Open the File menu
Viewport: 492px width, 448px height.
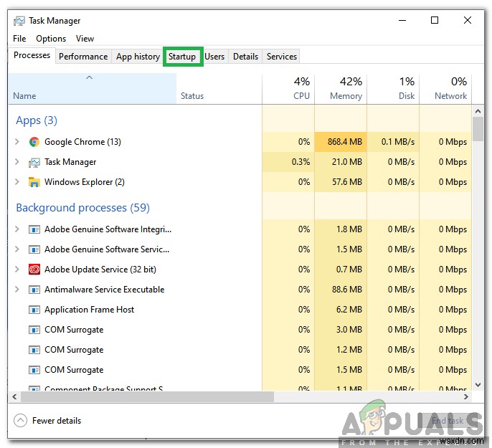pyautogui.click(x=19, y=39)
